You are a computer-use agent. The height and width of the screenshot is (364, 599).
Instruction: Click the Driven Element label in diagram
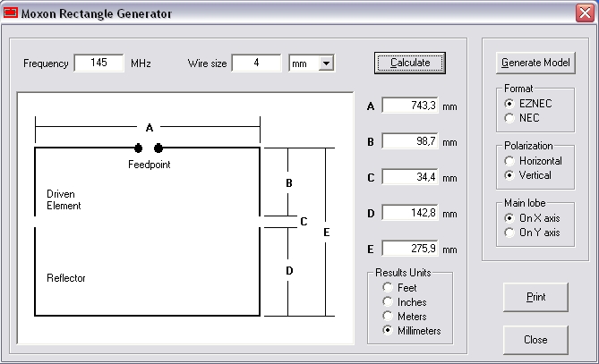coord(64,199)
